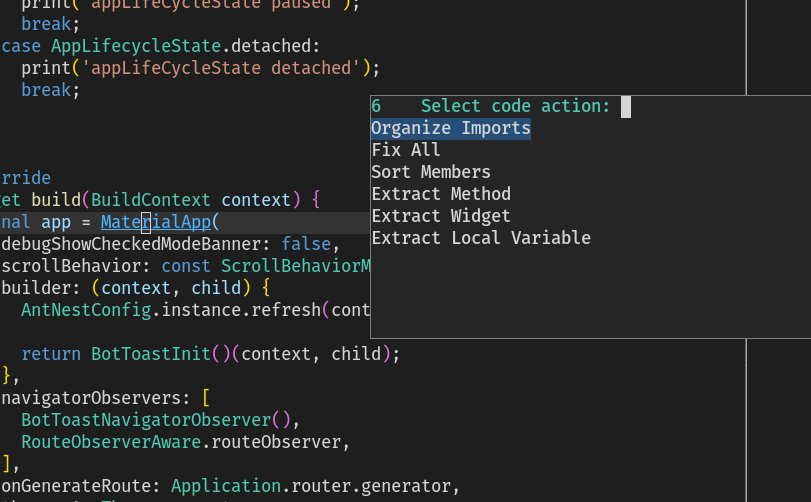
Task: Click 'RouteObserverAware' class reference
Action: [111, 442]
